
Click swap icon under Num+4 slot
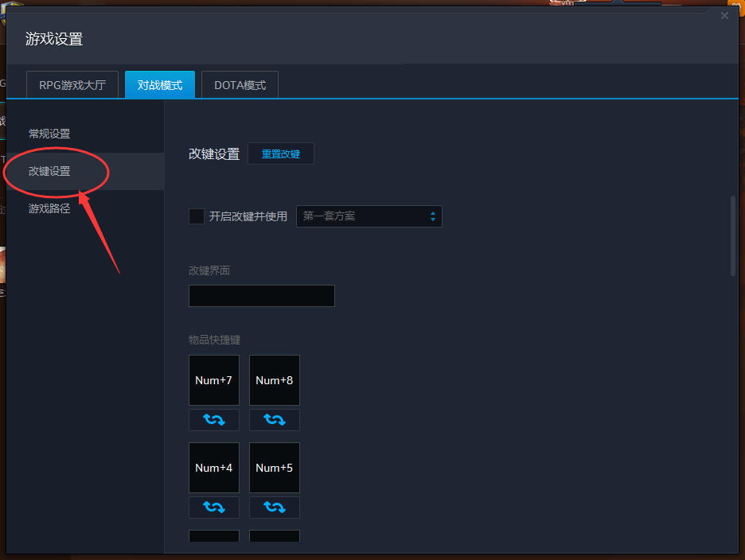214,507
